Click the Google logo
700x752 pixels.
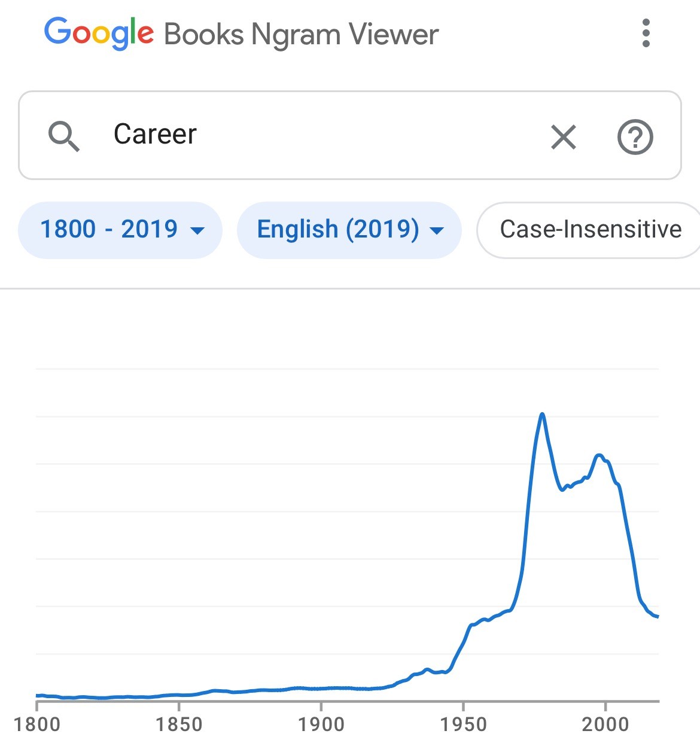(99, 33)
